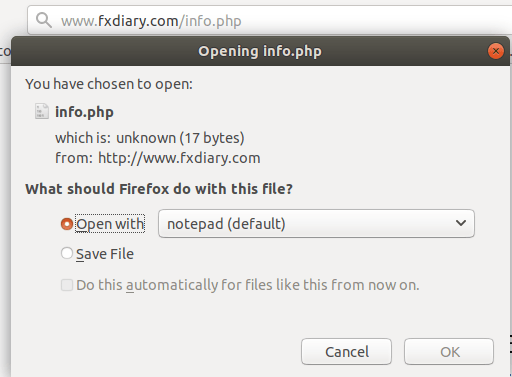Click the unknown (17 bytes) file type text

[x=180, y=138]
